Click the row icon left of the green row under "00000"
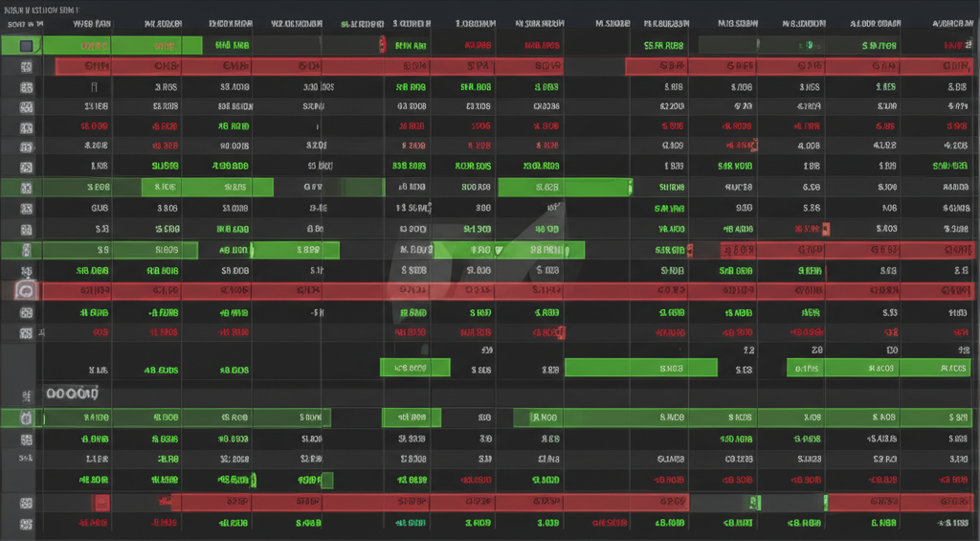980x541 pixels. click(x=26, y=417)
